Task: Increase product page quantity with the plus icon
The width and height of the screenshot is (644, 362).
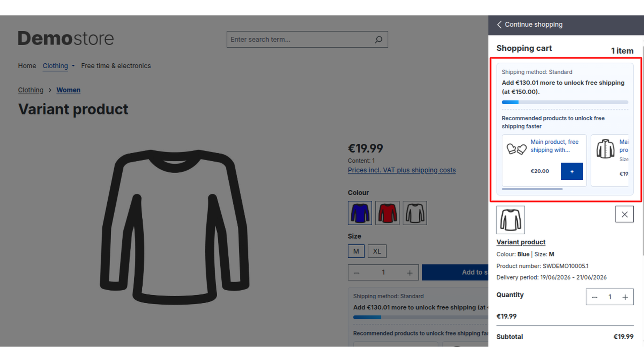Action: pyautogui.click(x=410, y=273)
